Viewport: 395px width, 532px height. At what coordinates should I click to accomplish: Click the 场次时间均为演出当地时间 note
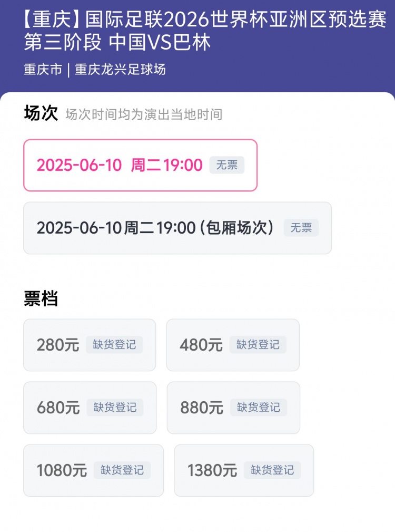coord(144,114)
